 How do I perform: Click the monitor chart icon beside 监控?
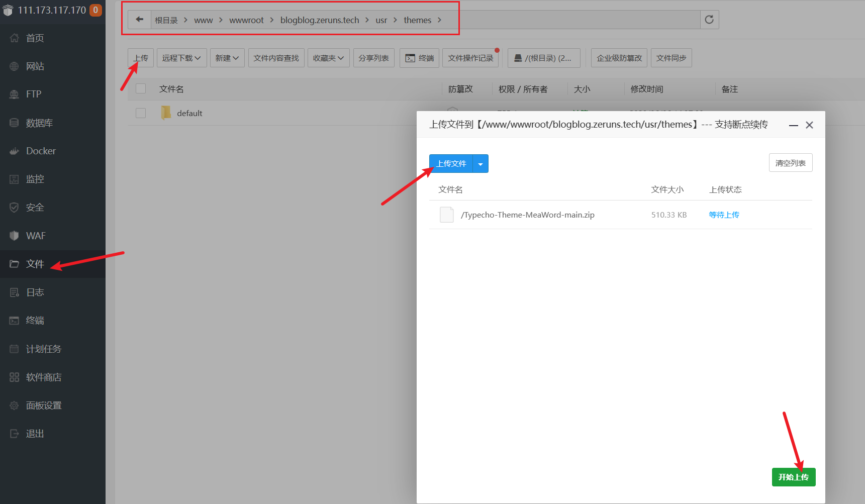(14, 179)
